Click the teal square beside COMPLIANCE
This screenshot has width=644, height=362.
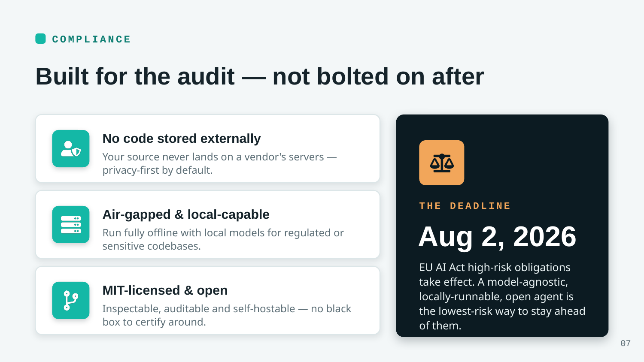40,39
